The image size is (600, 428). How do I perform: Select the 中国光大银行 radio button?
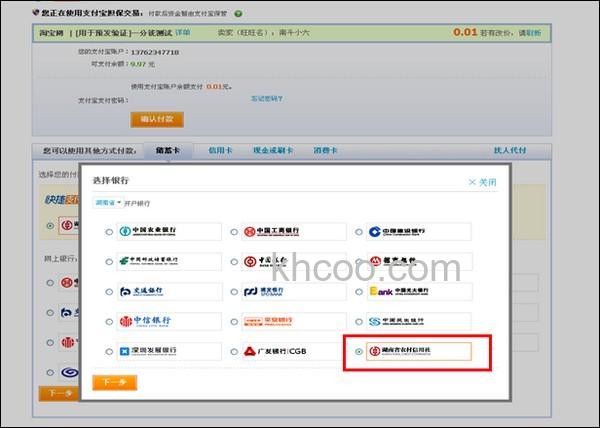pyautogui.click(x=359, y=292)
